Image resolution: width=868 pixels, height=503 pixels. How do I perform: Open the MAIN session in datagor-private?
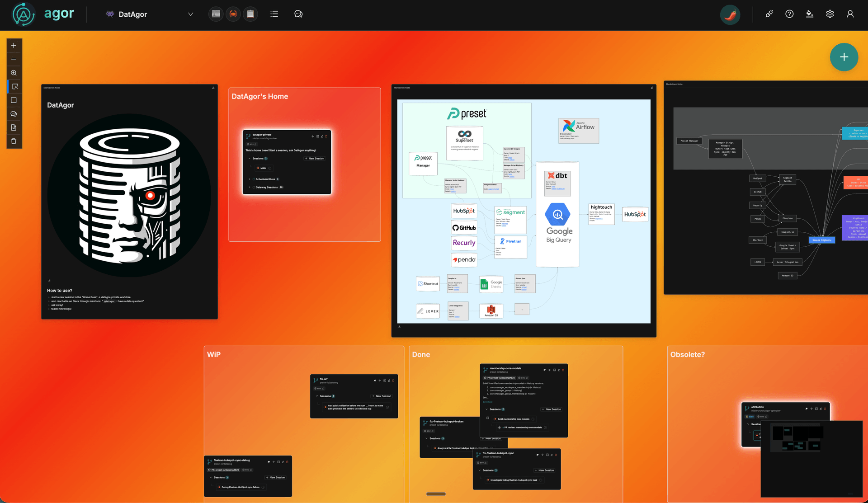(x=263, y=168)
